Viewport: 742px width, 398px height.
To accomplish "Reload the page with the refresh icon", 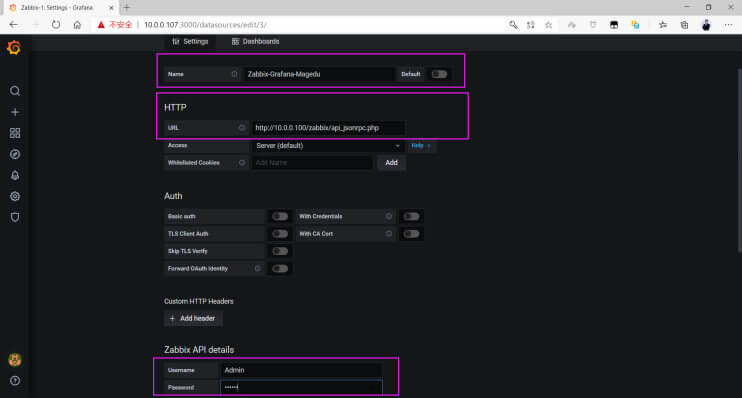I will [x=56, y=25].
